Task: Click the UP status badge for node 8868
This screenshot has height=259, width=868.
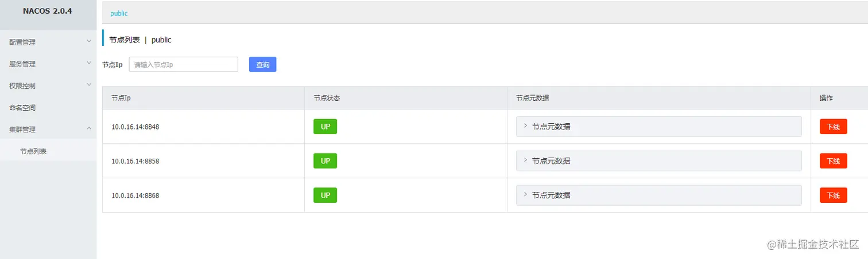Action: click(325, 195)
